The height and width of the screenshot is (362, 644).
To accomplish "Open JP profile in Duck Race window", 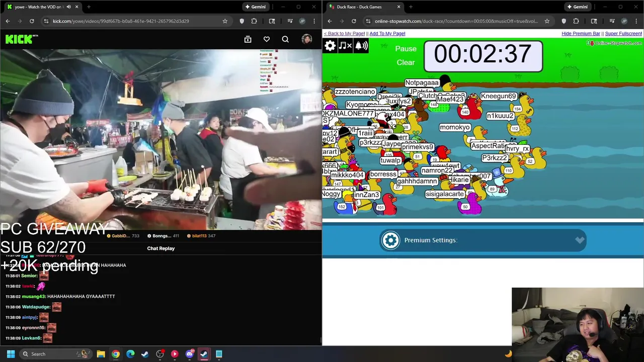I will (624, 21).
